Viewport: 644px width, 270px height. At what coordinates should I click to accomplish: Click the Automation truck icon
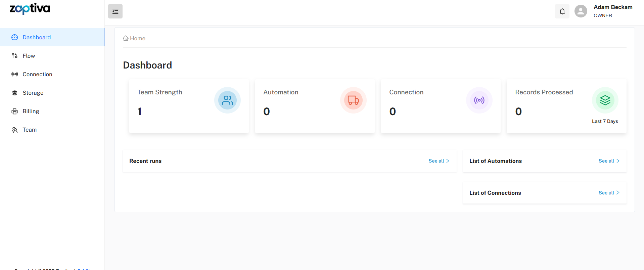tap(353, 100)
